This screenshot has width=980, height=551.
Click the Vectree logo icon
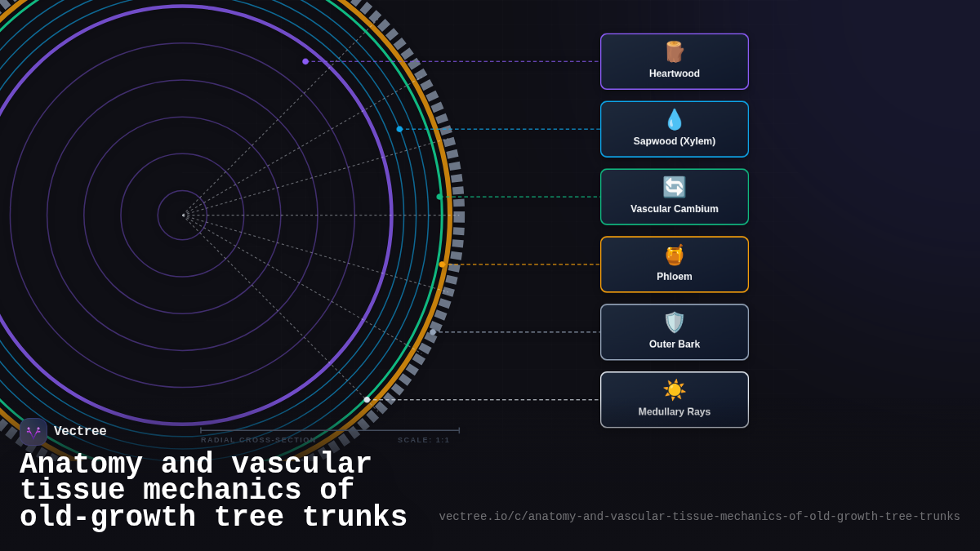coord(33,432)
